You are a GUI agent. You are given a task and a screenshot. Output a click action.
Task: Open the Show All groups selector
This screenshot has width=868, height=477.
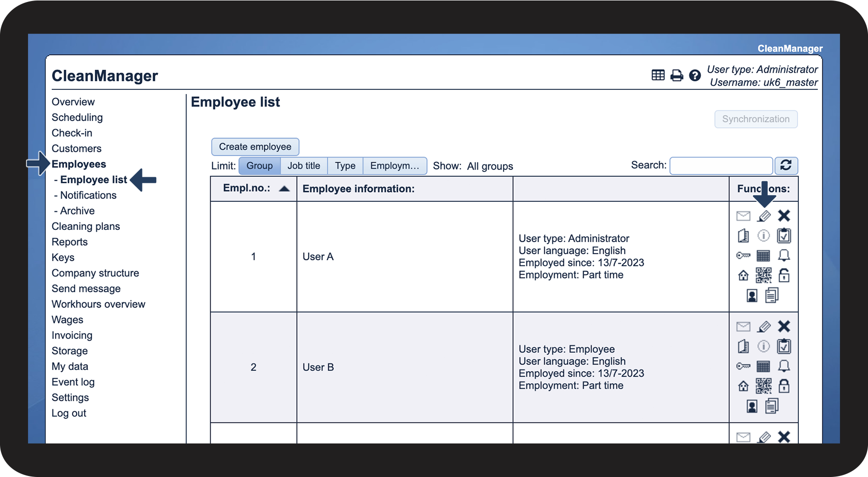point(490,166)
